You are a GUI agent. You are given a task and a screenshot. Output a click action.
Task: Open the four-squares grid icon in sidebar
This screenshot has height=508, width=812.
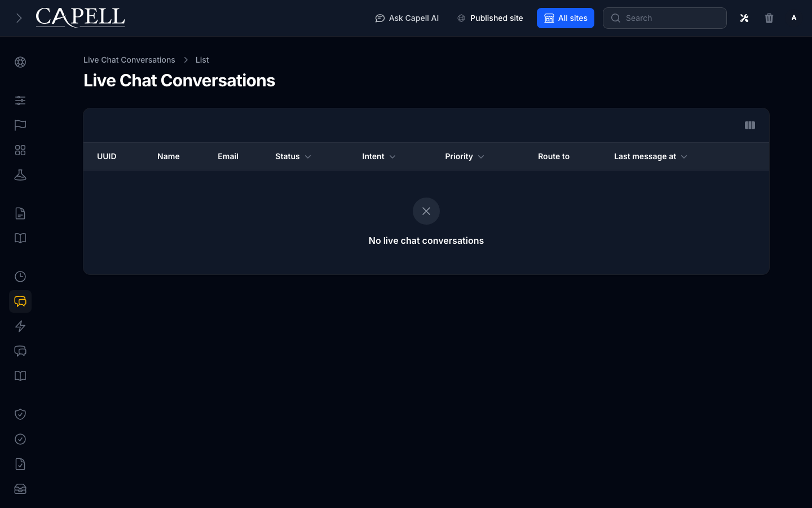pyautogui.click(x=20, y=150)
